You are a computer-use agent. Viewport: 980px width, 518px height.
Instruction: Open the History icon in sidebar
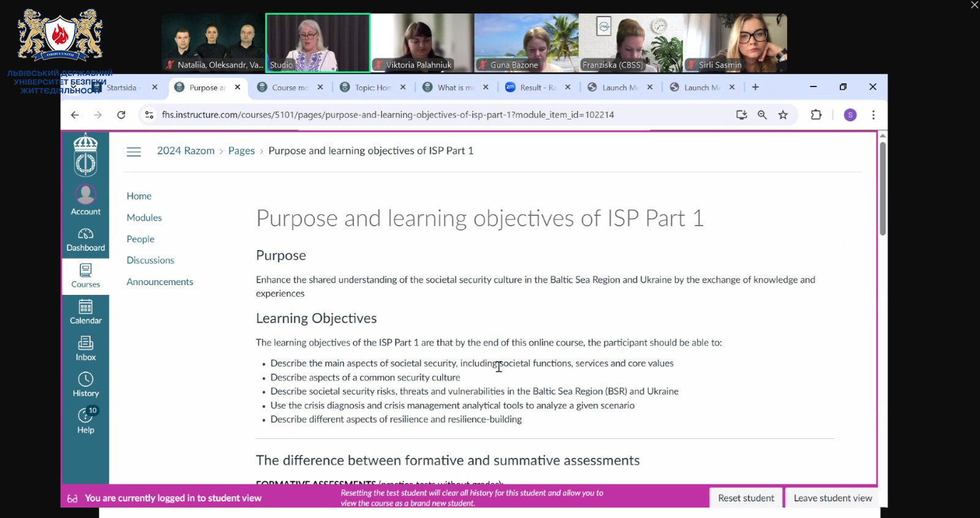click(85, 384)
